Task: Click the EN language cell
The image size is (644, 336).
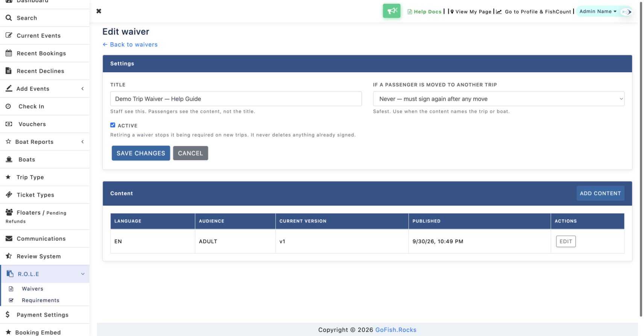Action: coord(153,241)
